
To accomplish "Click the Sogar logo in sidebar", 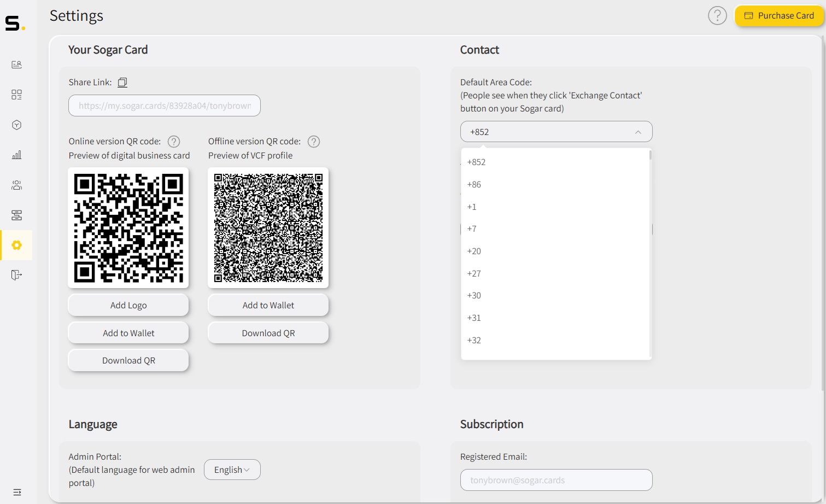I will click(15, 23).
